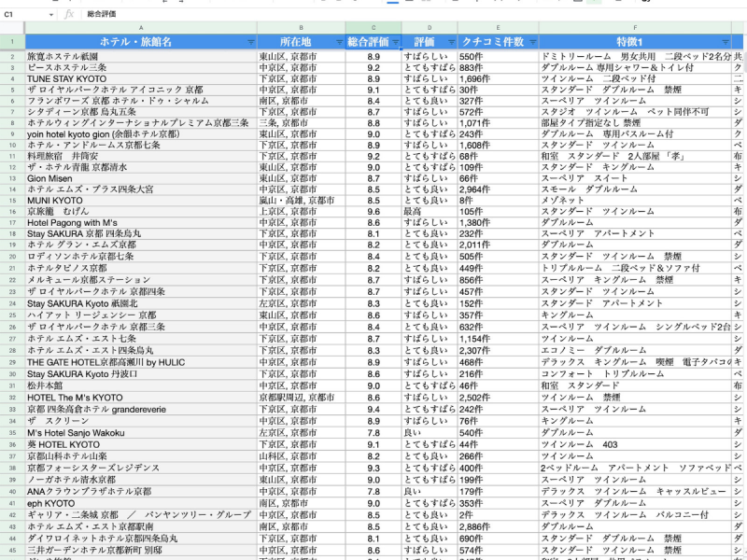Select cell eph KYOTO
Image resolution: width=747 pixels, height=560 pixels.
click(141, 503)
